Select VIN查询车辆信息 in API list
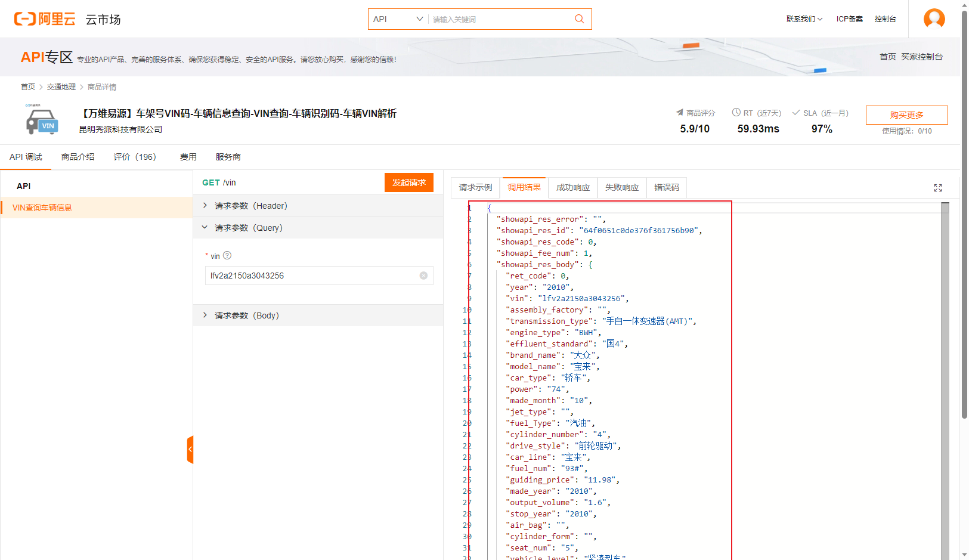The height and width of the screenshot is (560, 969). pos(97,208)
